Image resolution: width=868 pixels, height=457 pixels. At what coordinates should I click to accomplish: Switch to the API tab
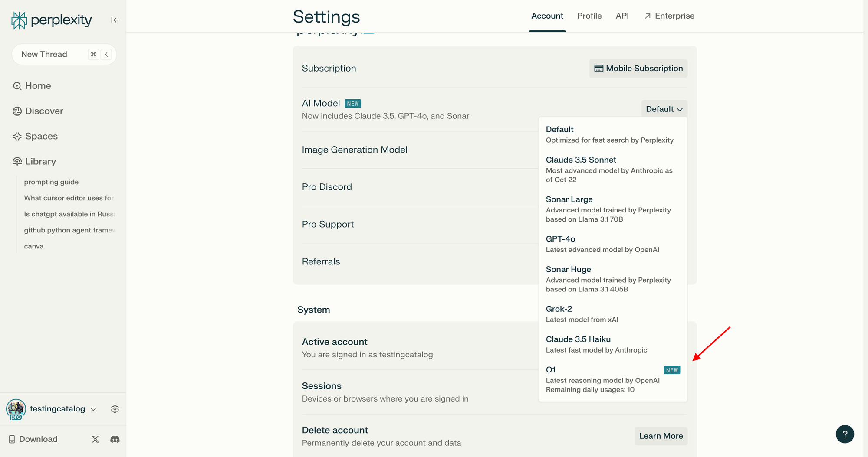click(622, 16)
